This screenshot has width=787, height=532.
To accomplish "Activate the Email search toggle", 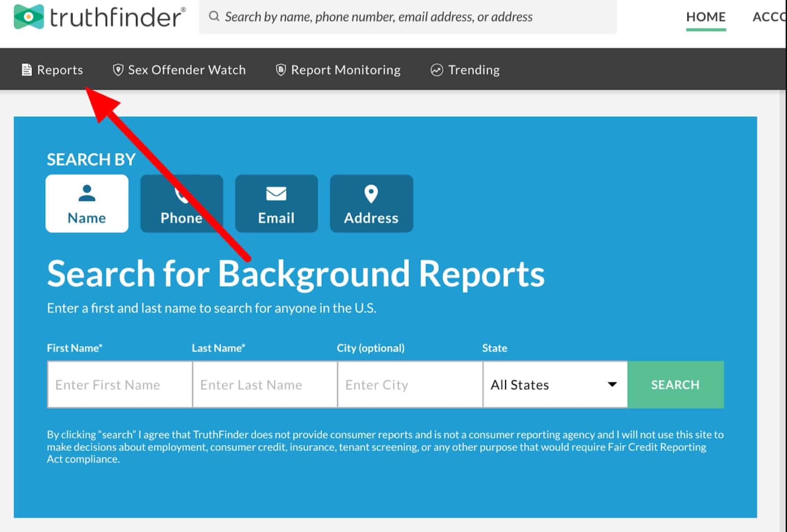I will [277, 203].
